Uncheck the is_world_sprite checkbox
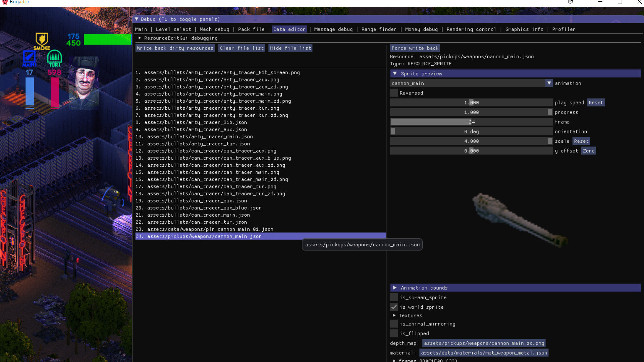Screen dimensions: 644x362 (393, 307)
